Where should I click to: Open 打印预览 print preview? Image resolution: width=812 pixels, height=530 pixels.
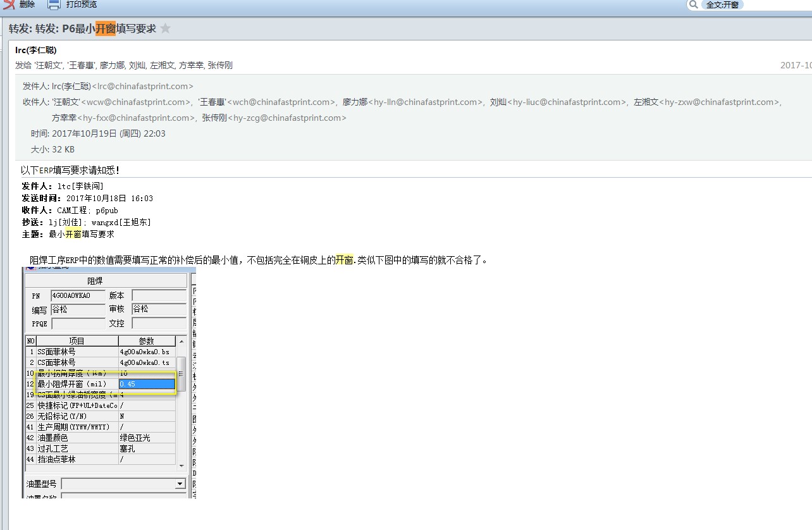click(x=82, y=4)
